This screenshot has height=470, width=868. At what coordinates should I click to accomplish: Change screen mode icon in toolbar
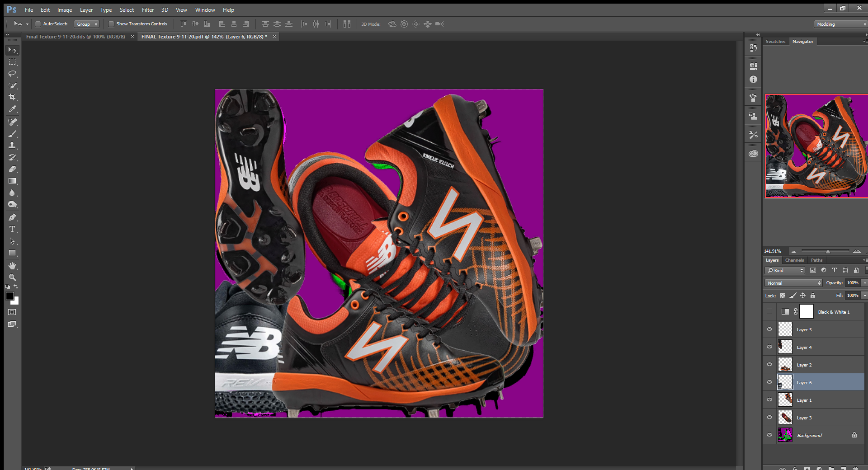pos(12,324)
